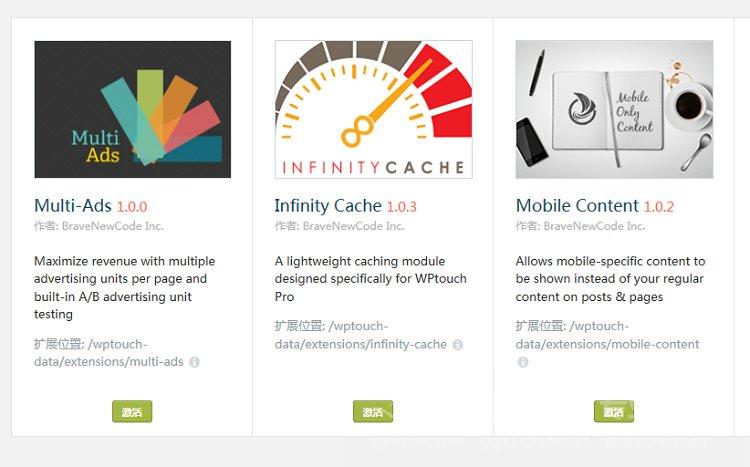Click version number 1.0.2 next to Mobile Content

(659, 207)
